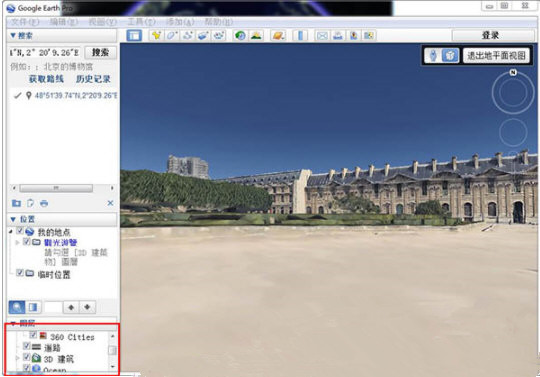The height and width of the screenshot is (377, 540).
Task: Click the email envelope icon
Action: [x=322, y=35]
